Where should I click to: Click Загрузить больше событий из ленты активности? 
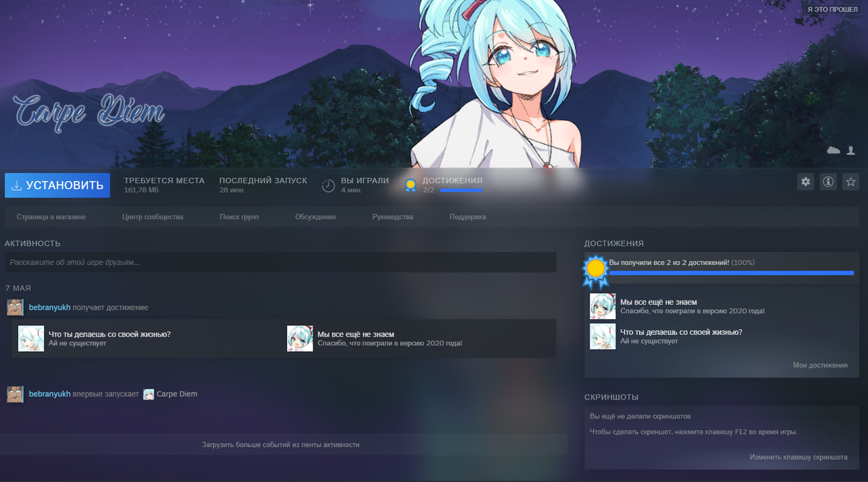282,444
